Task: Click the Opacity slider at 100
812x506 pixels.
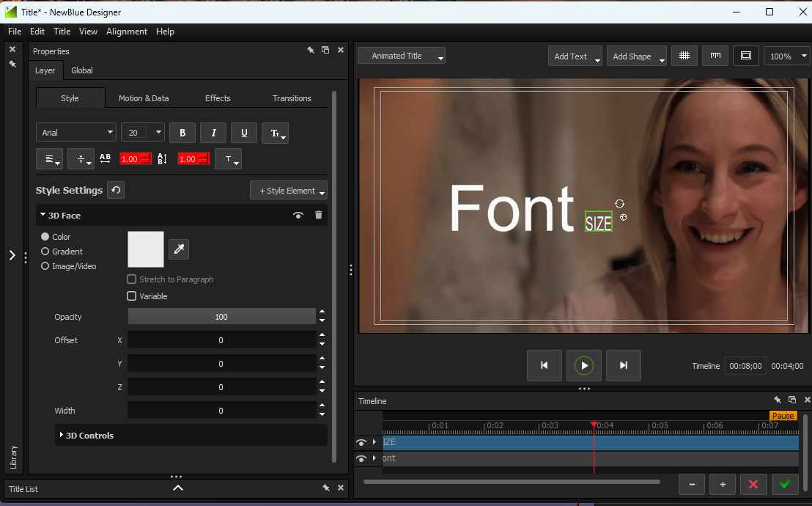Action: (x=221, y=316)
